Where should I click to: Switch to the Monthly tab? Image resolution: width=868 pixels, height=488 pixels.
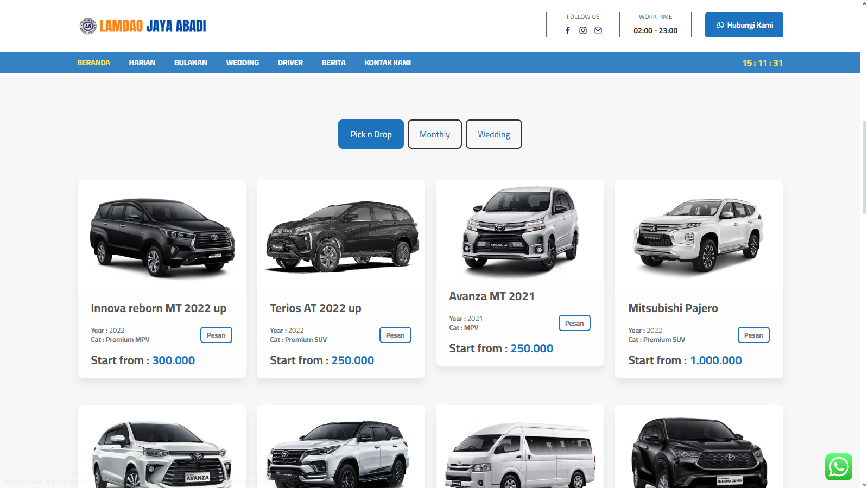pyautogui.click(x=435, y=134)
